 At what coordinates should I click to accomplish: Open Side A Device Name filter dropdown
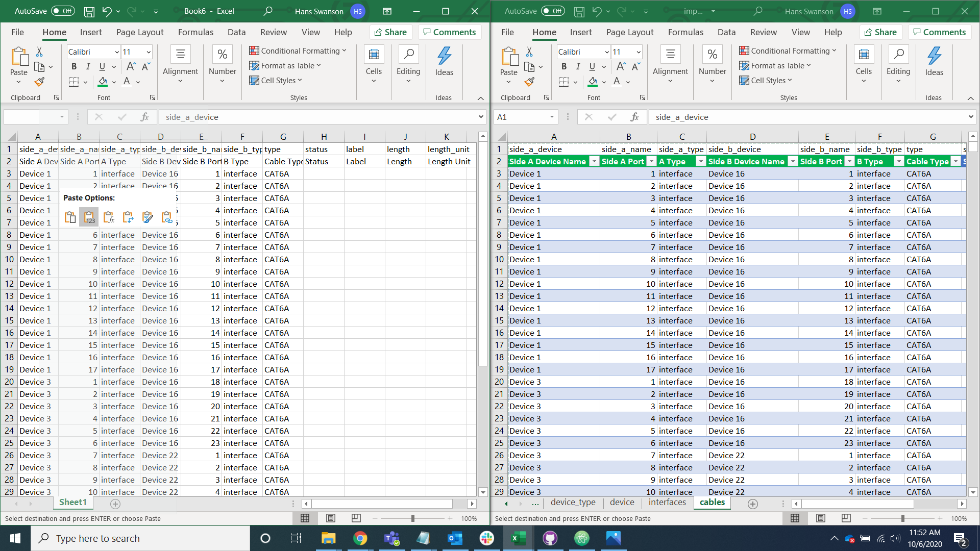594,162
